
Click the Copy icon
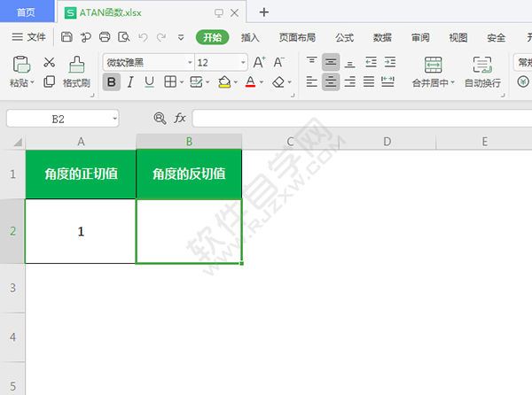[x=49, y=81]
